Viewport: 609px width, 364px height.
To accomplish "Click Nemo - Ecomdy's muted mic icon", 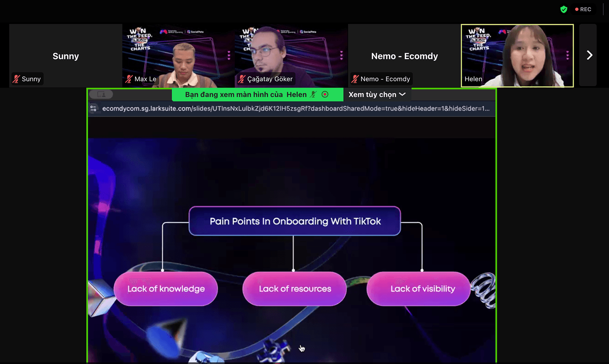I will [x=356, y=79].
